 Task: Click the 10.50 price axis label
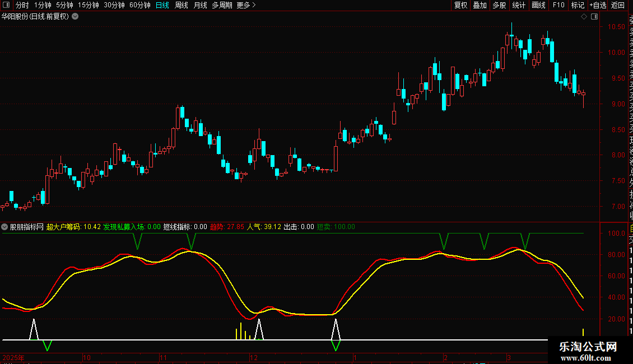coord(616,27)
